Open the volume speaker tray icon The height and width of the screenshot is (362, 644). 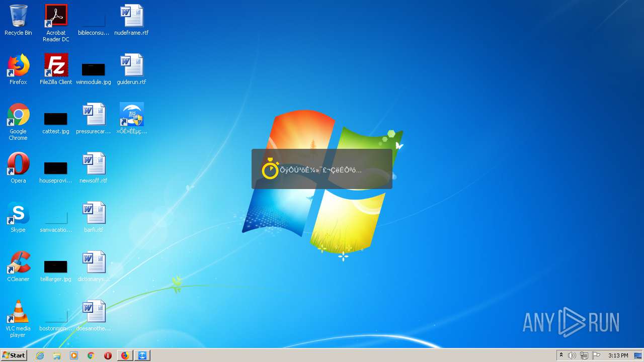pyautogui.click(x=572, y=355)
